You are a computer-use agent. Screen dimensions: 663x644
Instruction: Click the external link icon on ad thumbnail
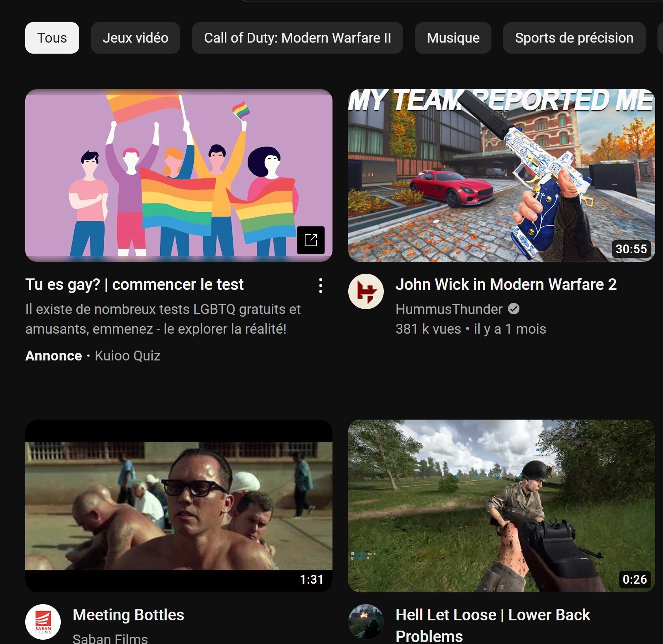[311, 240]
